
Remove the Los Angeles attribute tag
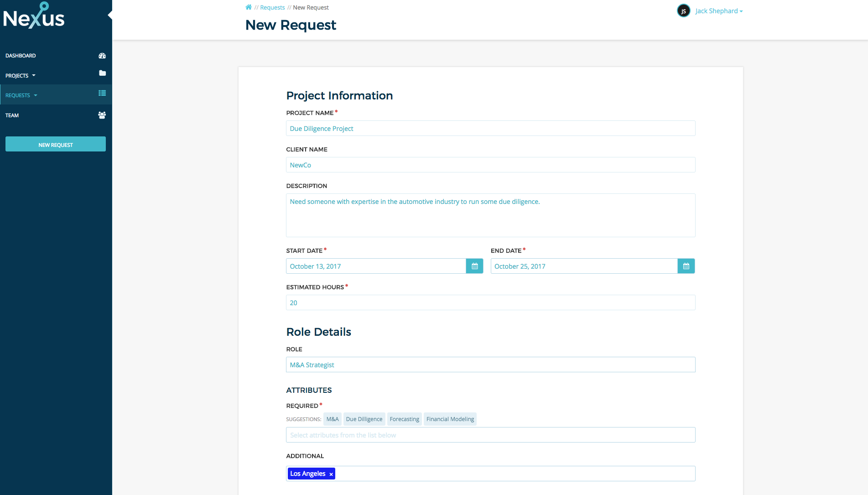[x=331, y=474]
